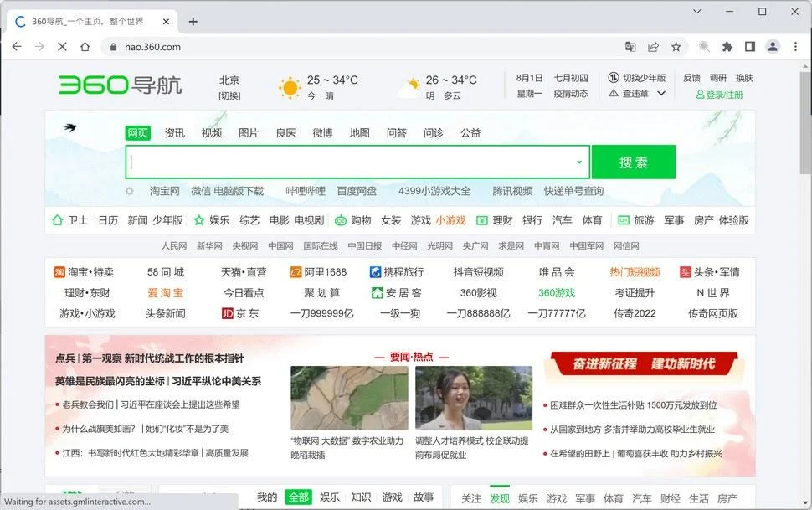
Task: Expand the search suggestions dropdown arrow
Action: [x=579, y=162]
